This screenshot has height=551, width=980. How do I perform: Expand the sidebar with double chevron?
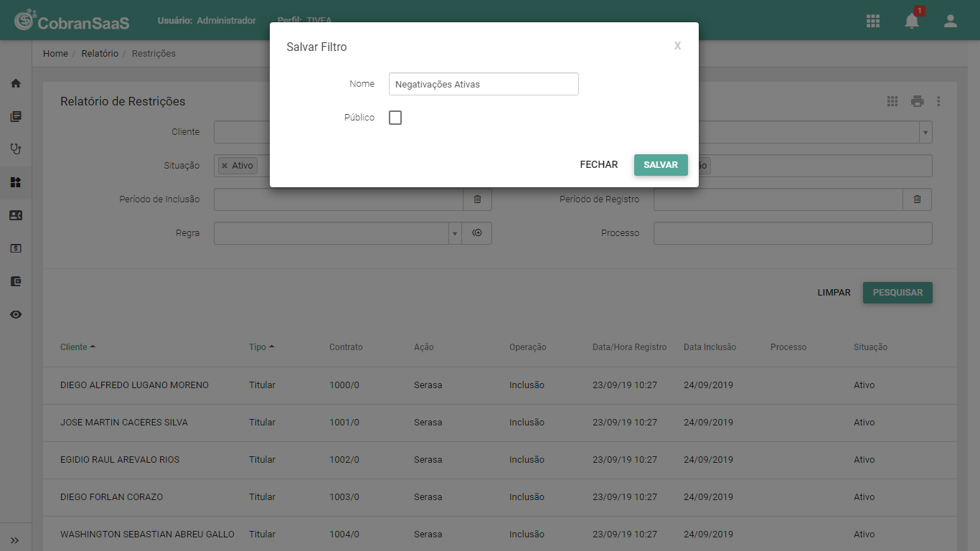15,540
